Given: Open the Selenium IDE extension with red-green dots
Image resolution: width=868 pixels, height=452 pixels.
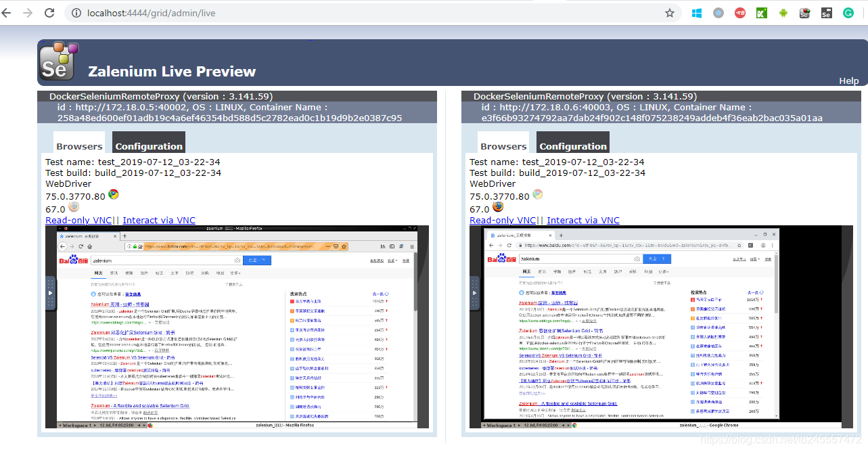Looking at the screenshot, I should (805, 13).
